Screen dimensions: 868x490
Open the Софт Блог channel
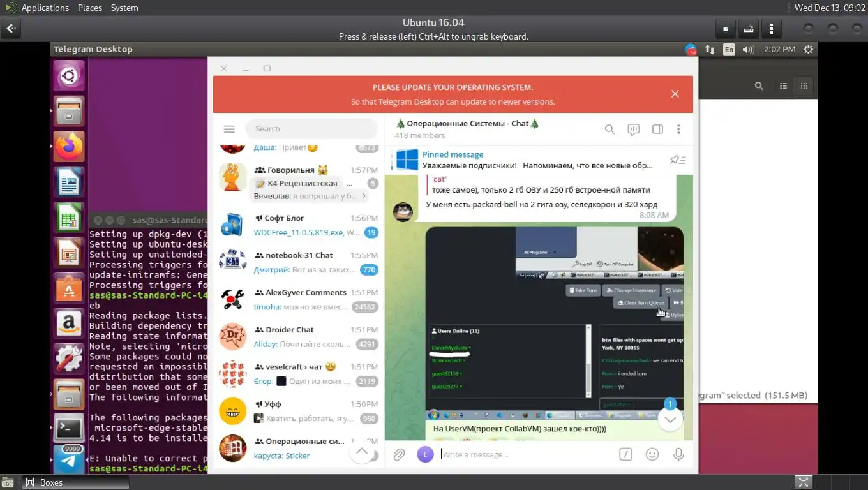[299, 225]
